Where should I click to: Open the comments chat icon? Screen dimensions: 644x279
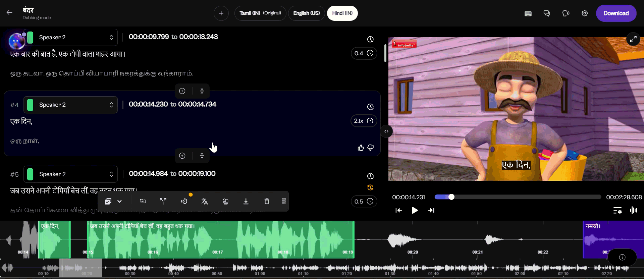547,13
